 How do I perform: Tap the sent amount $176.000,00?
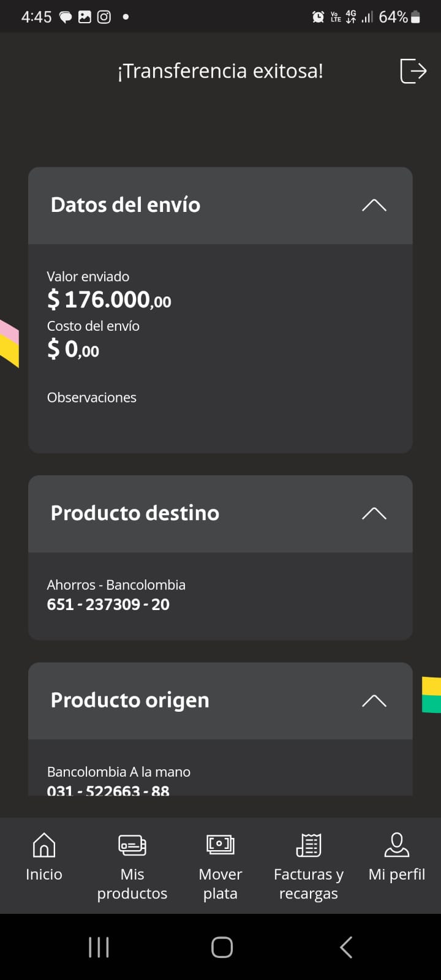click(109, 300)
